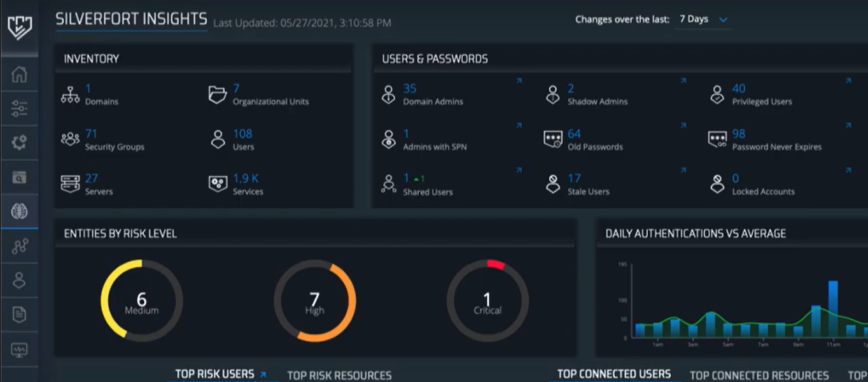Click the 40 Privileged Users count
Image resolution: width=868 pixels, height=382 pixels.
tap(739, 88)
